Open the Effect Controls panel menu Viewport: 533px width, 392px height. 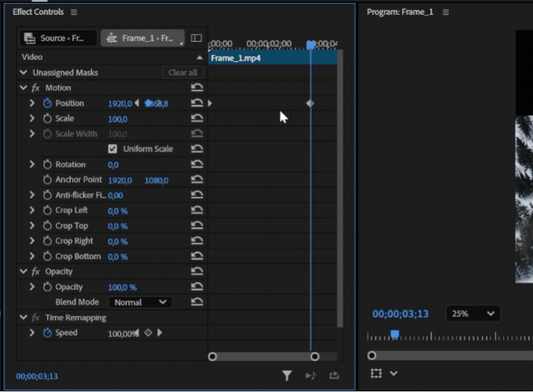[x=74, y=12]
